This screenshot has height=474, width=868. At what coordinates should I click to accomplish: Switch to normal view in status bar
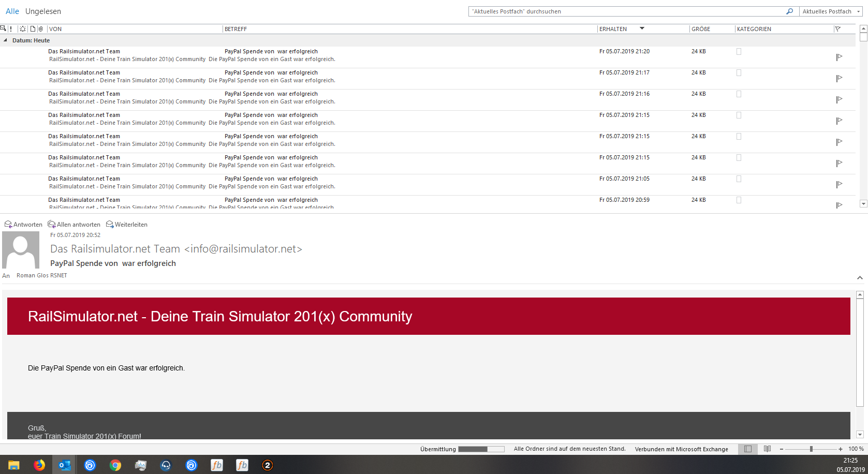pyautogui.click(x=748, y=449)
